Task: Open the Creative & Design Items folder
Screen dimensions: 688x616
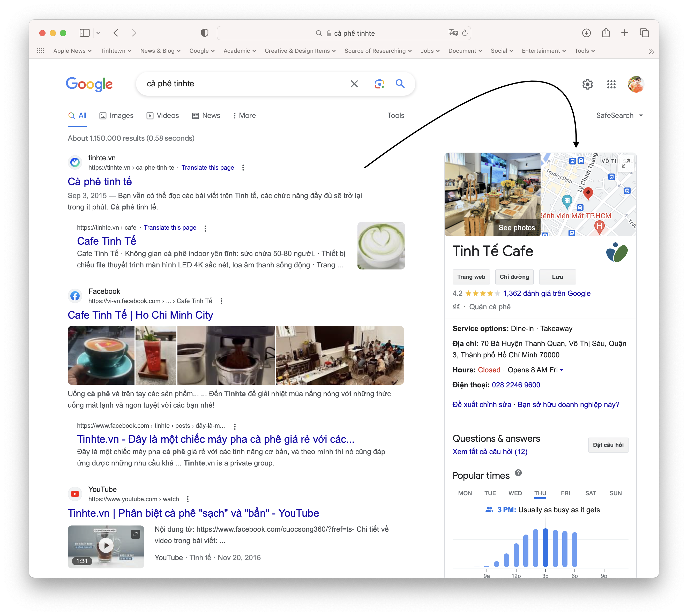Action: pyautogui.click(x=300, y=51)
